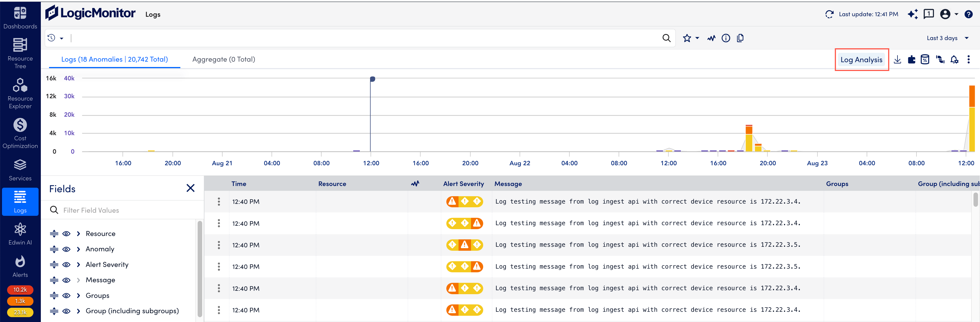Expand the Group (including subgroups) field

[78, 311]
